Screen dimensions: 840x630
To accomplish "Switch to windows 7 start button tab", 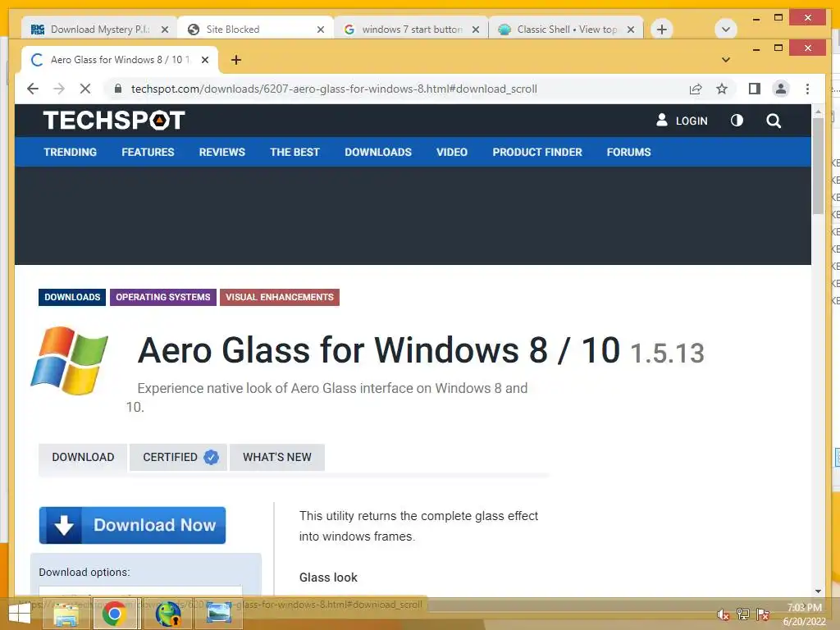I will pos(412,30).
